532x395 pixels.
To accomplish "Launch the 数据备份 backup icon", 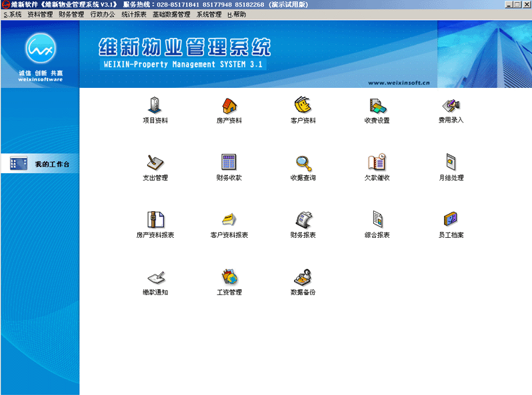I will [303, 277].
